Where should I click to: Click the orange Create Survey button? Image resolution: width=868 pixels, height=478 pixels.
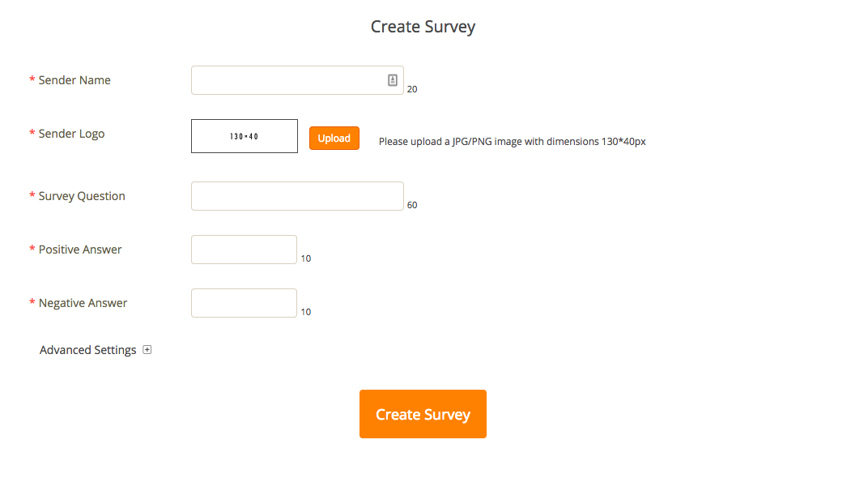423,414
